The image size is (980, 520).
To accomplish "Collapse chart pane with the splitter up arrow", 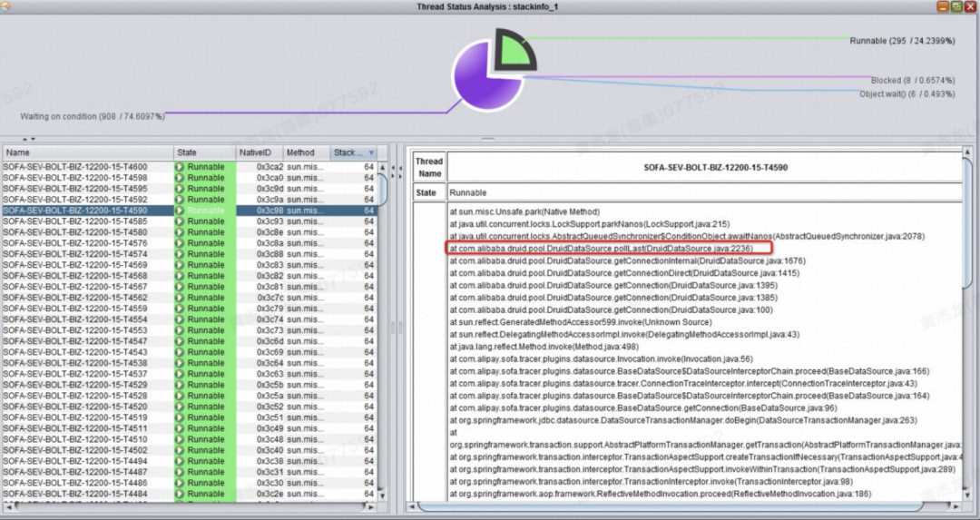I will (x=25, y=139).
